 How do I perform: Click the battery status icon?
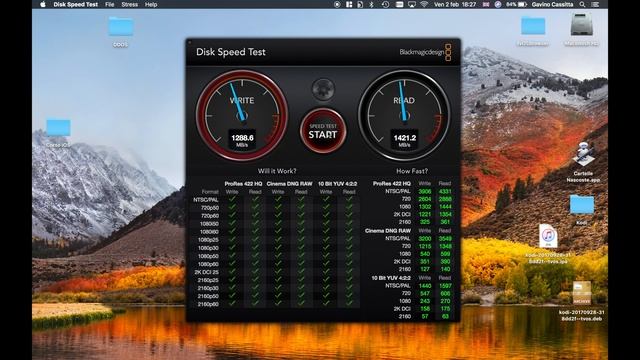pyautogui.click(x=522, y=4)
